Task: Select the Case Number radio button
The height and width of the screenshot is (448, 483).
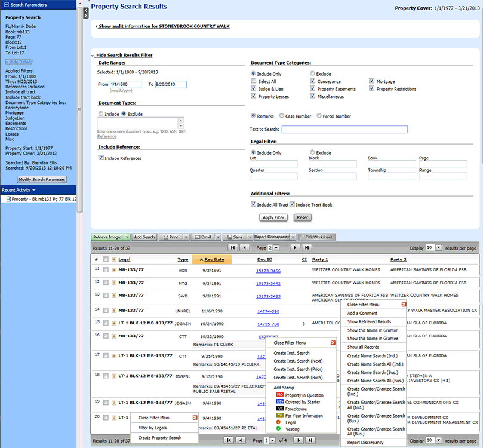Action: 282,116
